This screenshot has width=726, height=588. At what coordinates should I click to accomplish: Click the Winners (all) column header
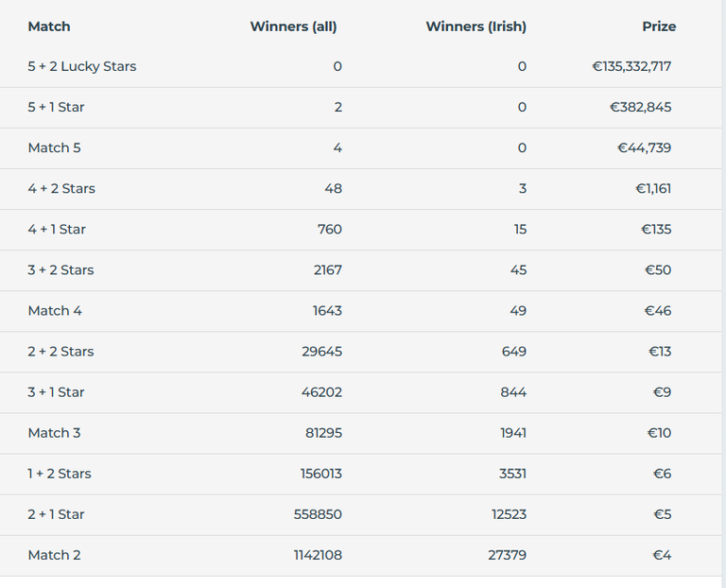point(294,26)
